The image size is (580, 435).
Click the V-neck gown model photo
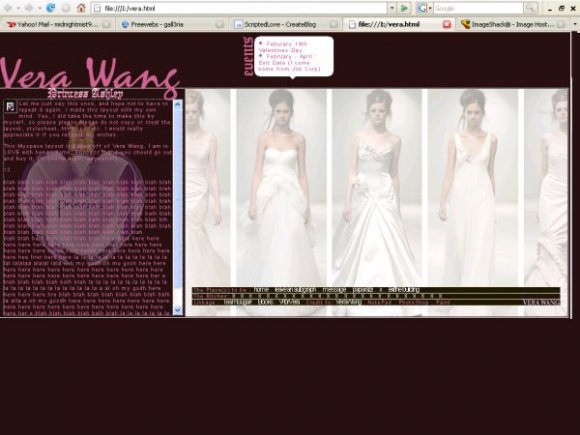tap(473, 202)
